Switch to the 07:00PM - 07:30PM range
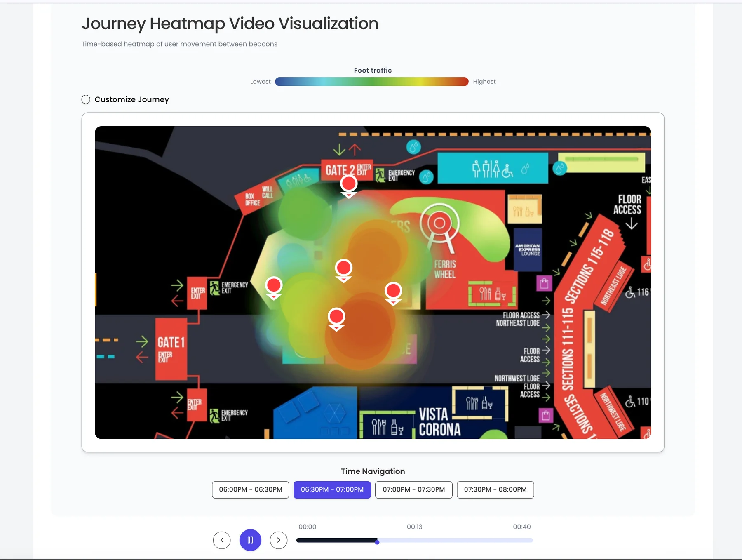 414,490
